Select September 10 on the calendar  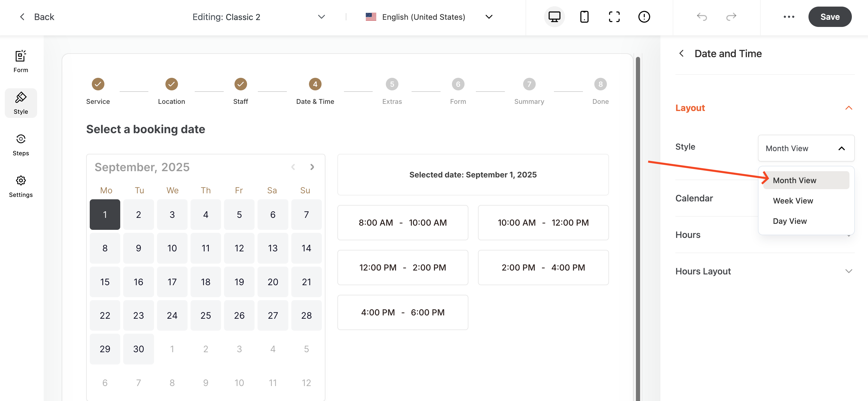[x=172, y=248]
